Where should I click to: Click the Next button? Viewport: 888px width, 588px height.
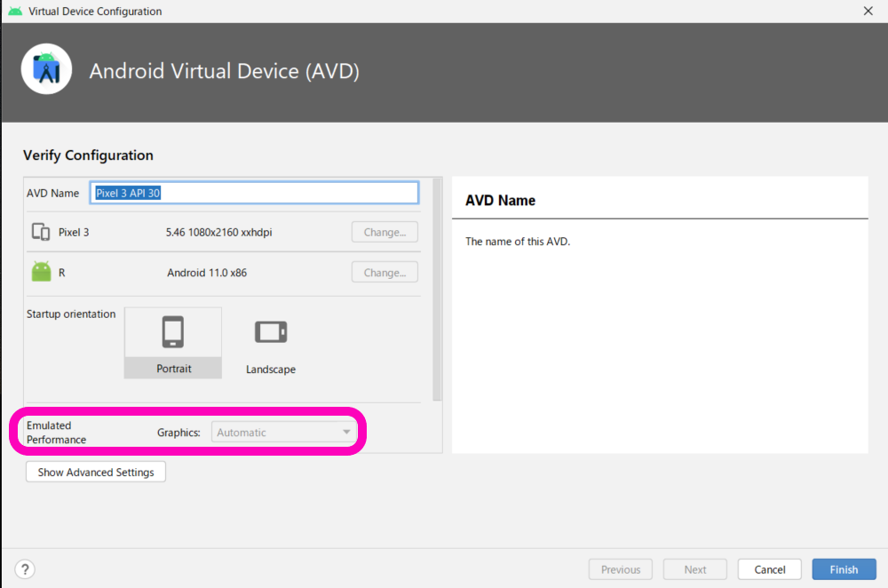pos(695,569)
